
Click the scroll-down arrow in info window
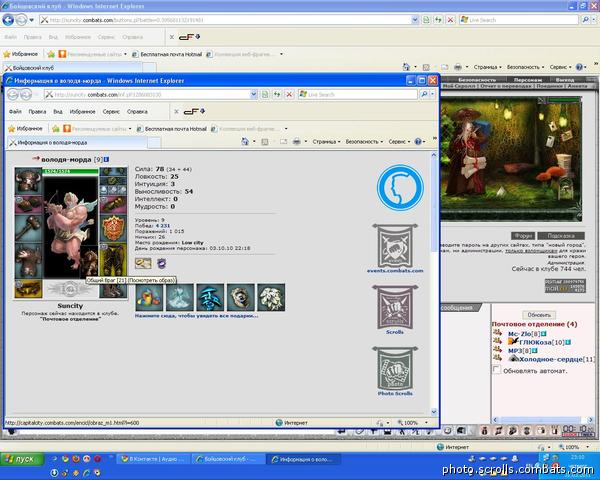tap(434, 412)
